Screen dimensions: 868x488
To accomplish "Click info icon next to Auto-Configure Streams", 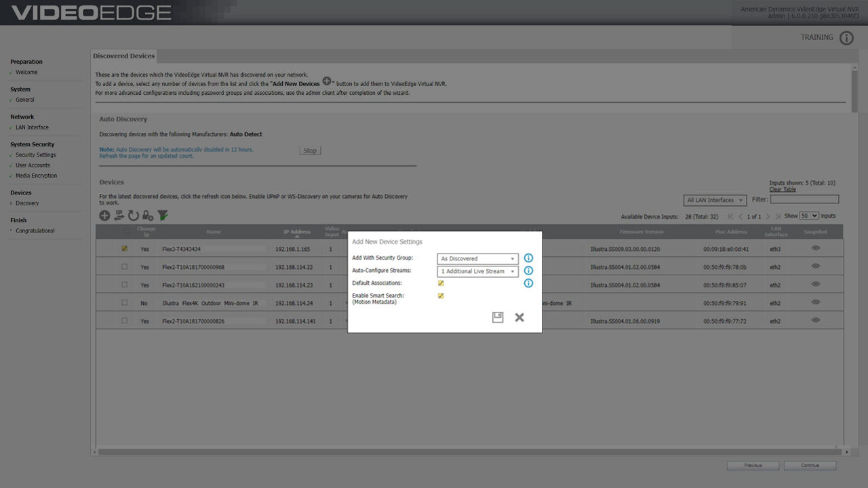I will (x=528, y=271).
